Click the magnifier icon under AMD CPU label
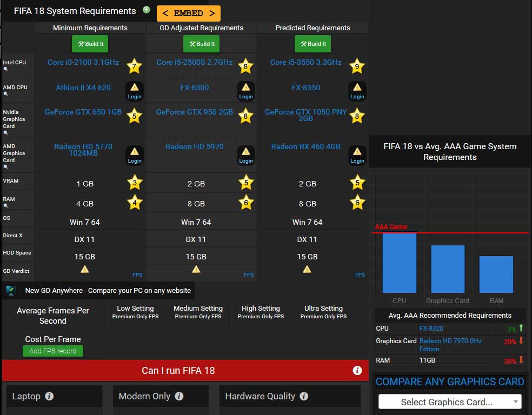The height and width of the screenshot is (415, 532). tap(5, 94)
